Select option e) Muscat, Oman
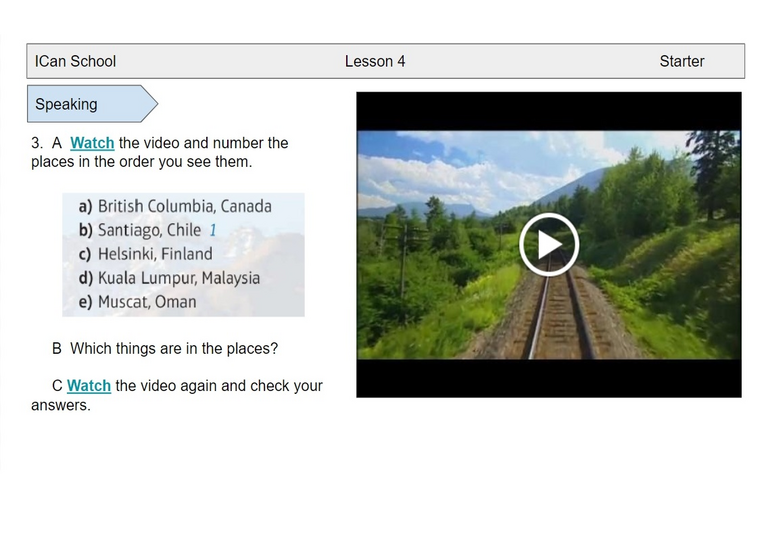770x550 pixels. pyautogui.click(x=137, y=302)
